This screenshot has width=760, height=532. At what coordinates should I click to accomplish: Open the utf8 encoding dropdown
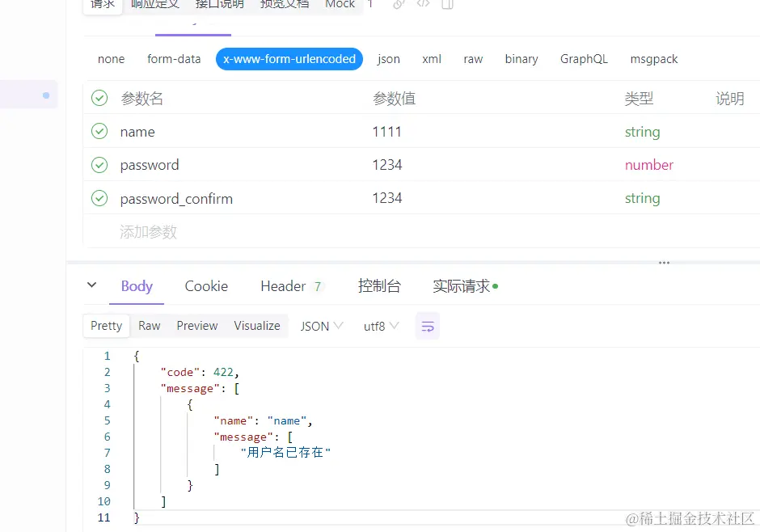click(382, 326)
